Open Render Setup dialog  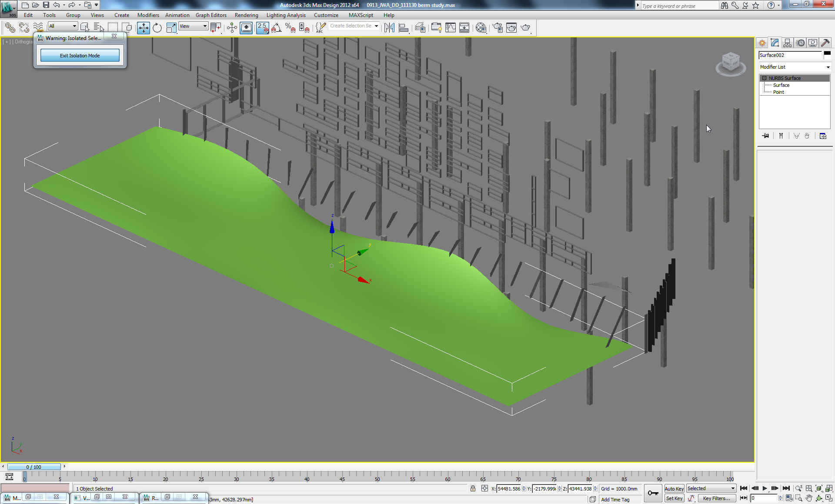click(x=498, y=28)
